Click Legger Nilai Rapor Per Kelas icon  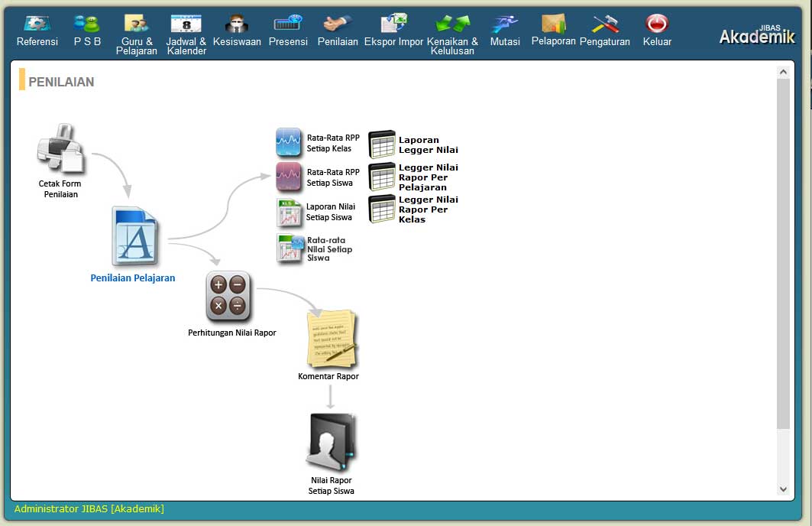[382, 209]
